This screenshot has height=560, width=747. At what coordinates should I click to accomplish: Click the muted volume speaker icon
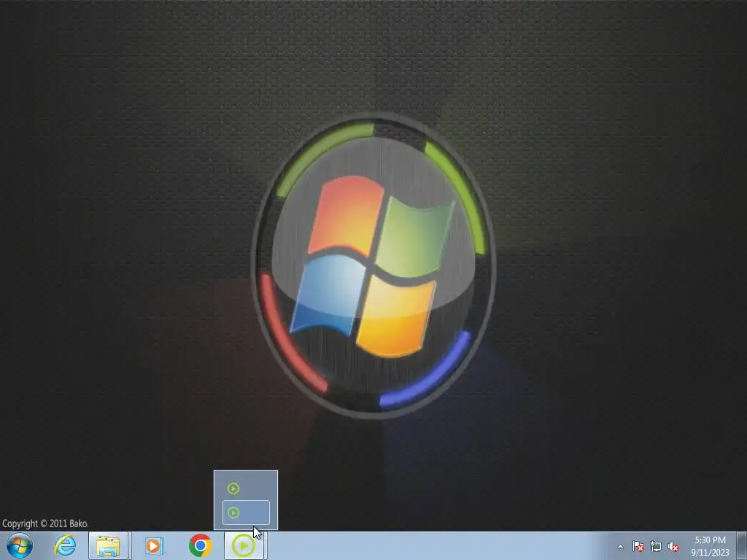(x=673, y=546)
